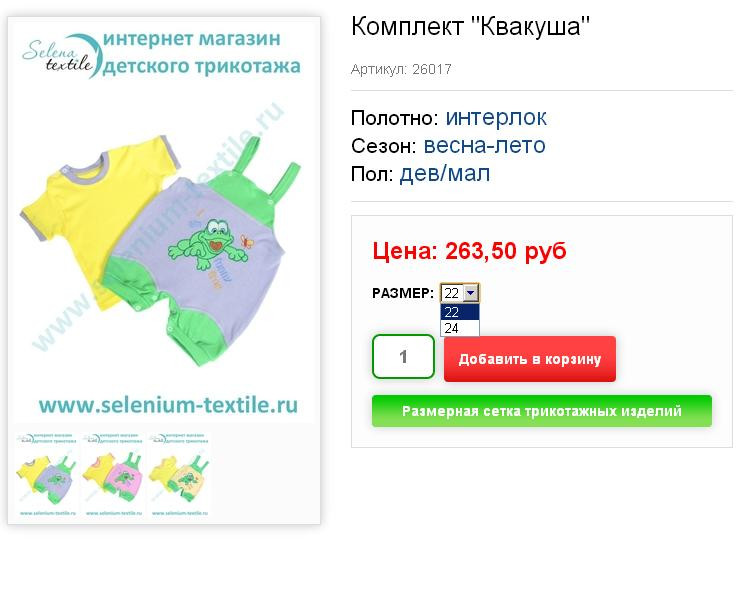Click the product title Комплект "Квакуша"
The image size is (750, 604).
coord(470,26)
